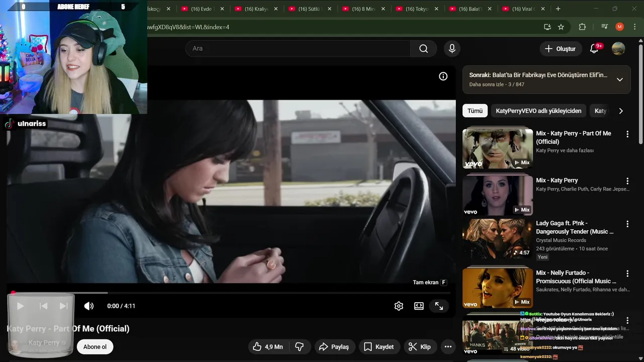
Task: Open options for Mix - Nelly Furtado
Action: tap(627, 274)
